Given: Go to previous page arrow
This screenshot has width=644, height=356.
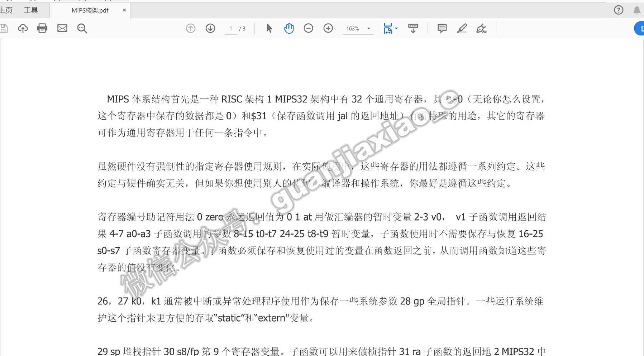Looking at the screenshot, I should pos(191,28).
